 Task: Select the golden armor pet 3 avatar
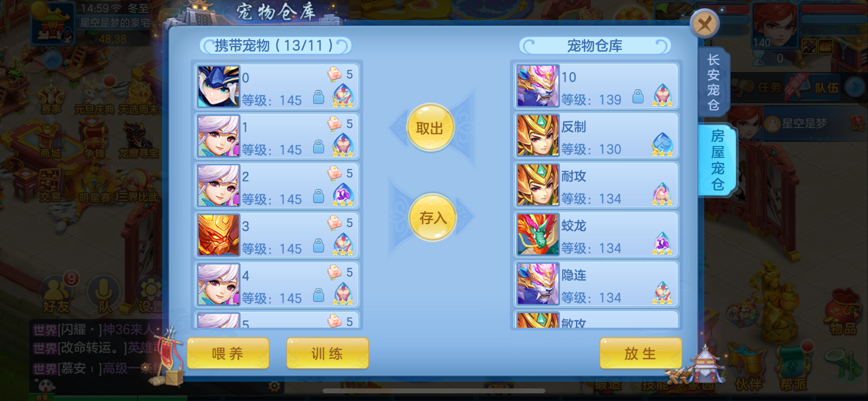(218, 235)
